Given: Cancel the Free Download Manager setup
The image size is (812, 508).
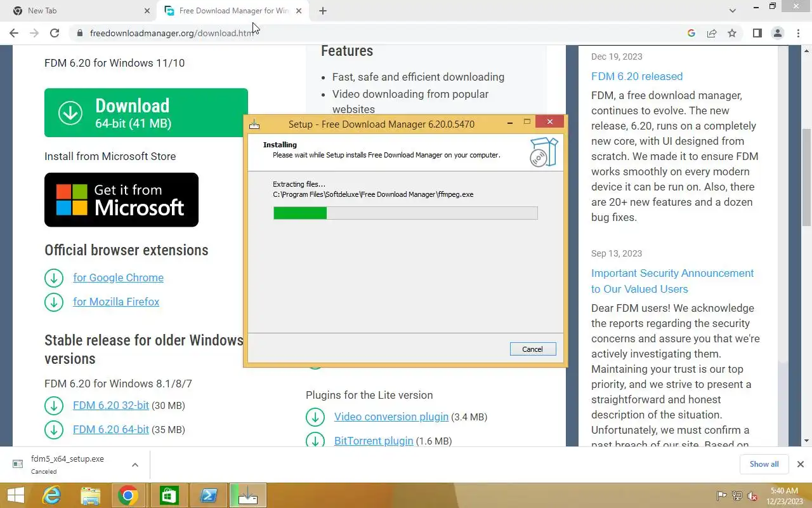Looking at the screenshot, I should pos(532,349).
